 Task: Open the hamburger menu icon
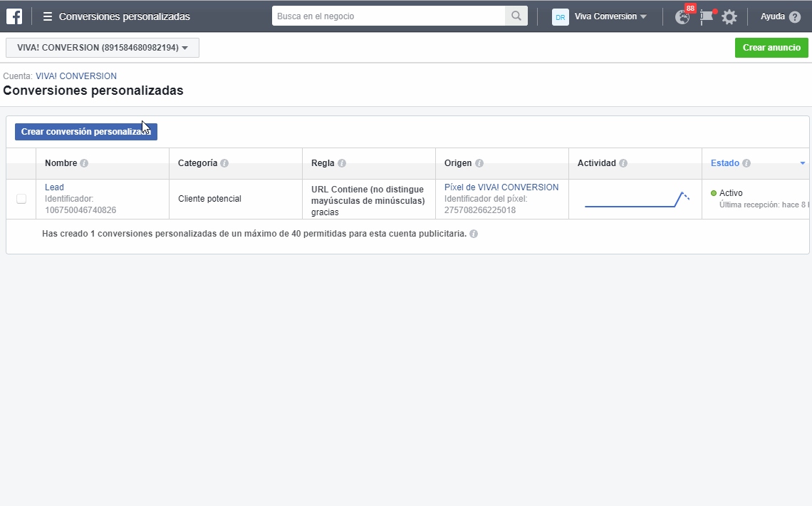click(x=48, y=16)
